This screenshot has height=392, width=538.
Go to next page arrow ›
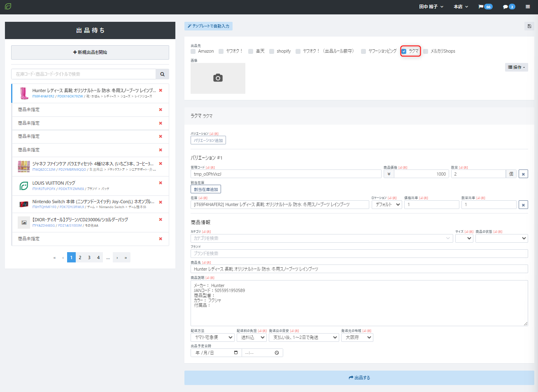click(x=117, y=257)
